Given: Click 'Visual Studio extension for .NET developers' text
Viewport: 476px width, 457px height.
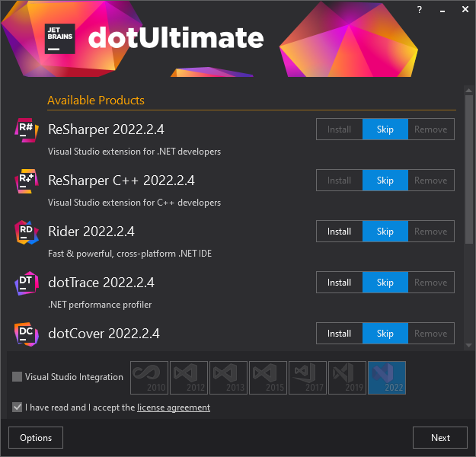Looking at the screenshot, I should point(134,152).
